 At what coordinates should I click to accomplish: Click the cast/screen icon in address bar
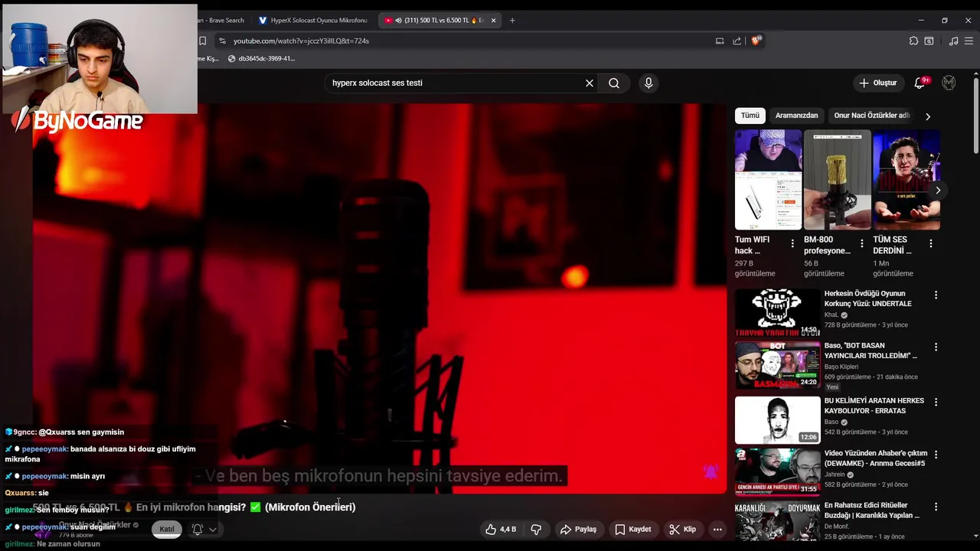[x=720, y=41]
